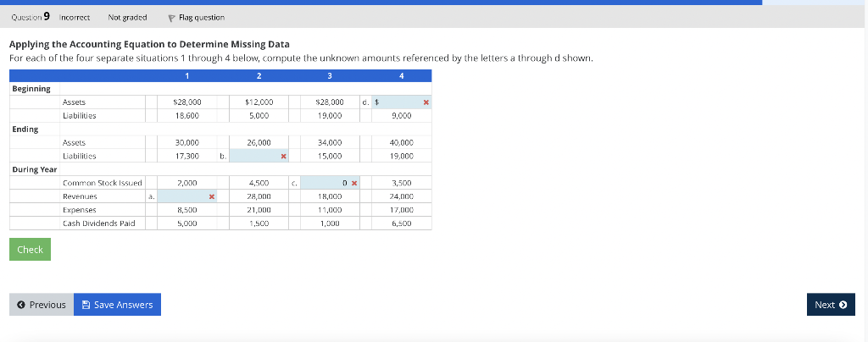Click the value 11,000 in column 3
Screen dimensions: 868x342
coord(330,210)
